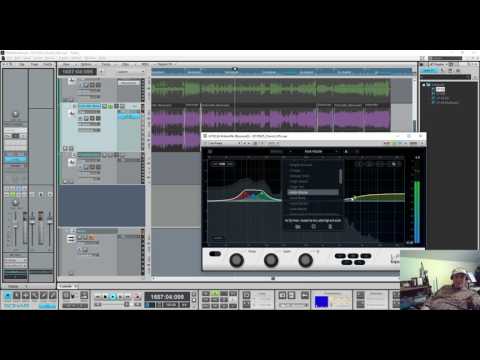Choose the Select tool in the Control Bar
Viewport: 480px width, 360px height.
(x=17, y=296)
